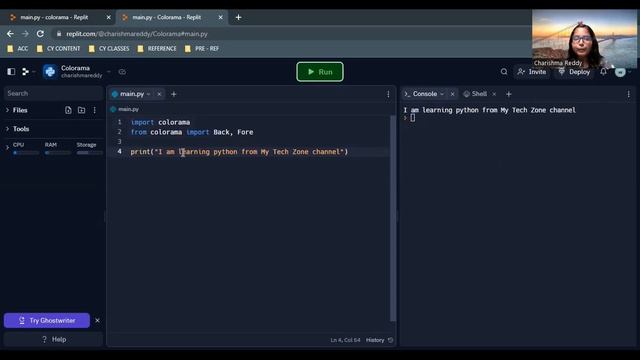Invite collaborators to the repl

(532, 72)
